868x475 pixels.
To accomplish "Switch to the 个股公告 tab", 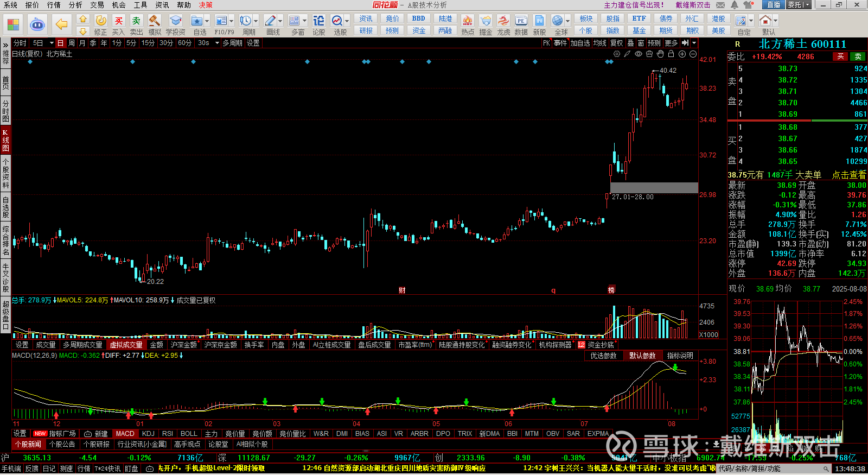I will tap(62, 444).
